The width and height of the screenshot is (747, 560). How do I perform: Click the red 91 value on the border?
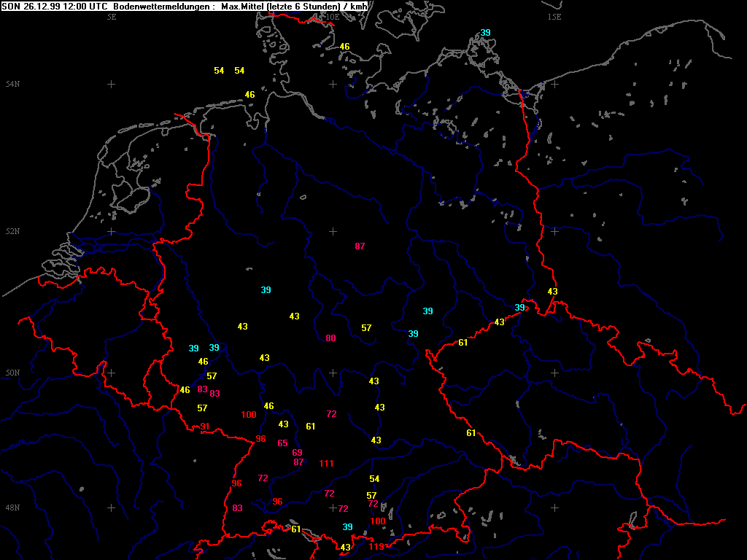coord(205,427)
